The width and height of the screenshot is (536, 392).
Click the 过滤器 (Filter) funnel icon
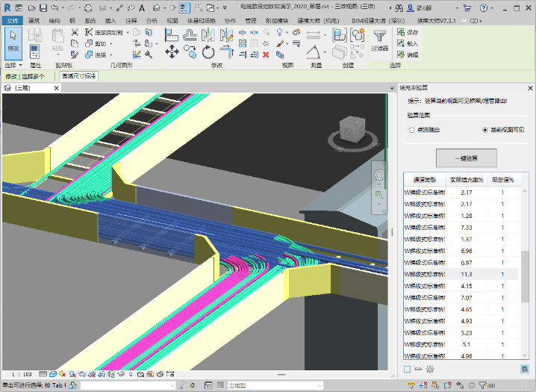click(x=380, y=37)
